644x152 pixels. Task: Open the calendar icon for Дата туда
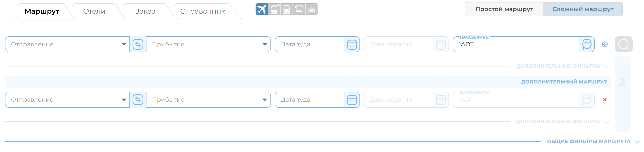click(352, 44)
